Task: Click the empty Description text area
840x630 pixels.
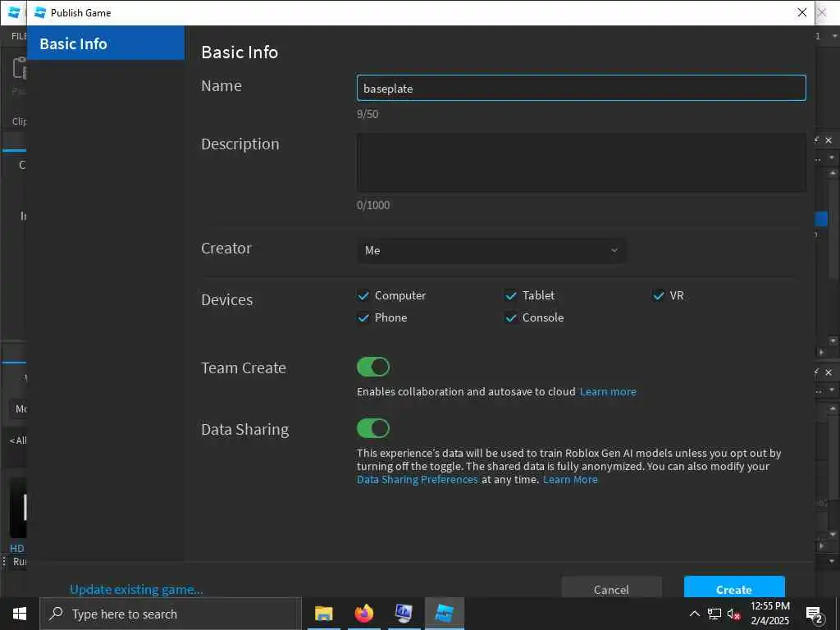Action: point(582,163)
